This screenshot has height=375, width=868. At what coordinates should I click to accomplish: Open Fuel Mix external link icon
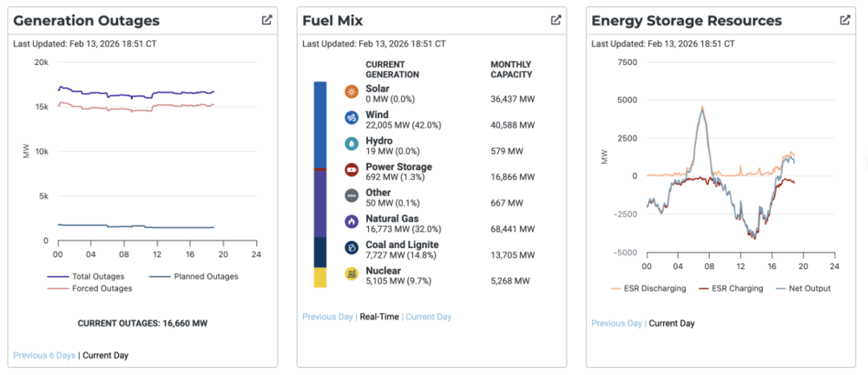click(x=556, y=20)
